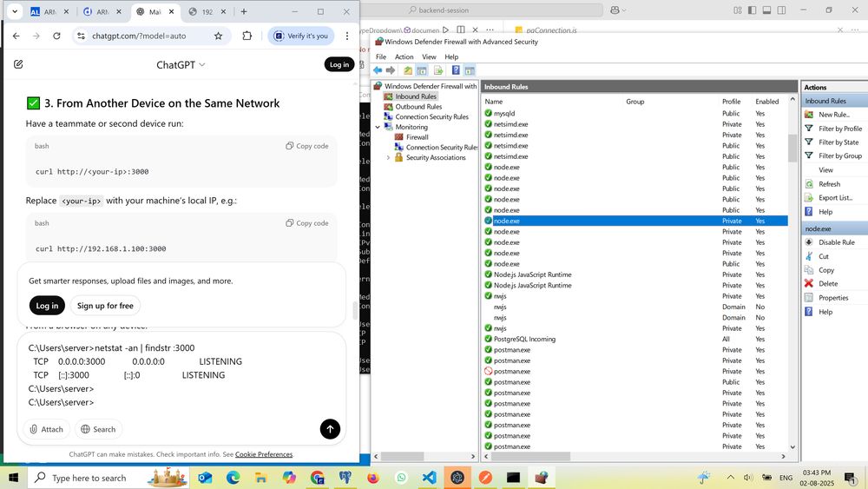Click ChatGPT new chat compose icon
868x489 pixels.
[x=18, y=64]
